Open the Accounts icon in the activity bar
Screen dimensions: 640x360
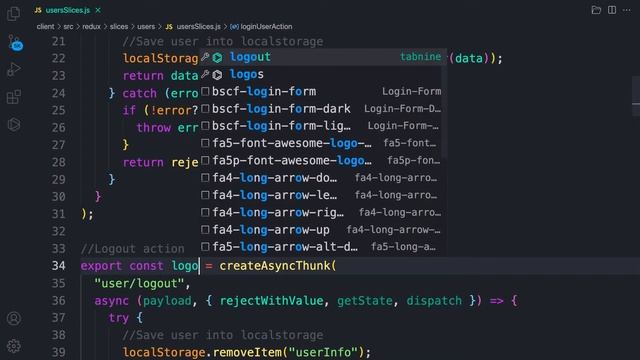click(13, 318)
